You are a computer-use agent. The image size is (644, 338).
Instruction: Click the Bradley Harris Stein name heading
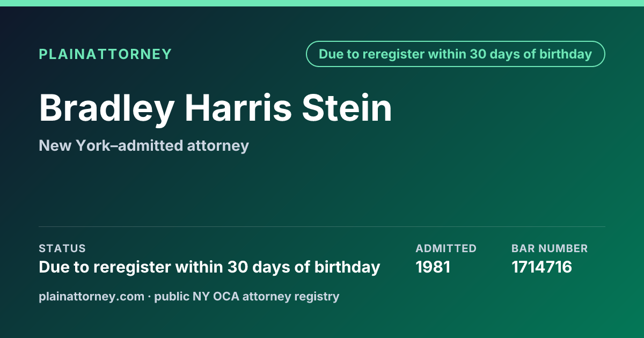pyautogui.click(x=216, y=108)
